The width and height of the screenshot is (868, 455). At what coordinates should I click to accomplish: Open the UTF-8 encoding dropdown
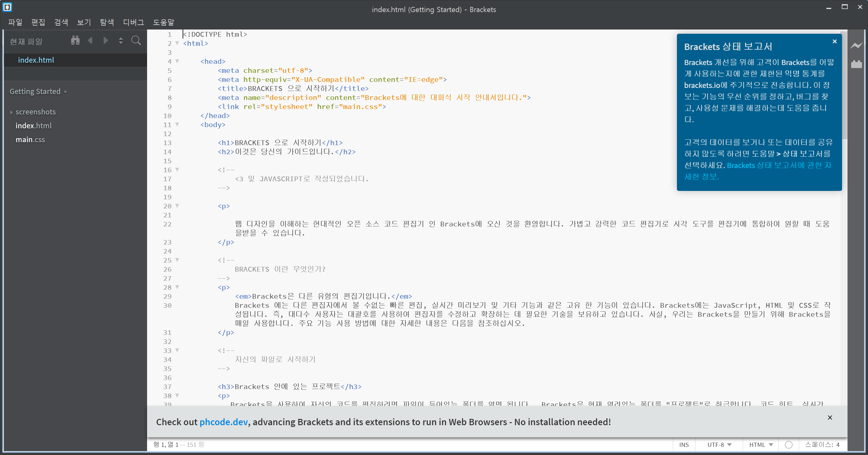[719, 444]
